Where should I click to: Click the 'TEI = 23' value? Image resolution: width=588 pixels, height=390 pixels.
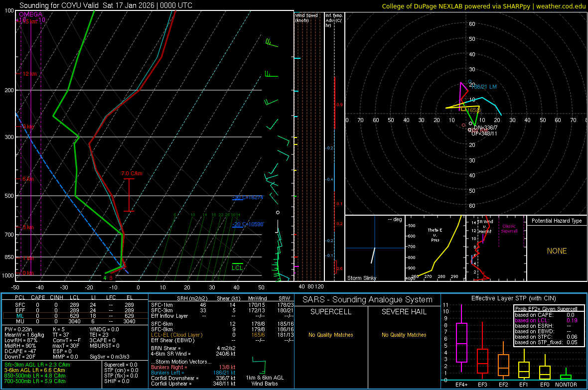click(99, 335)
